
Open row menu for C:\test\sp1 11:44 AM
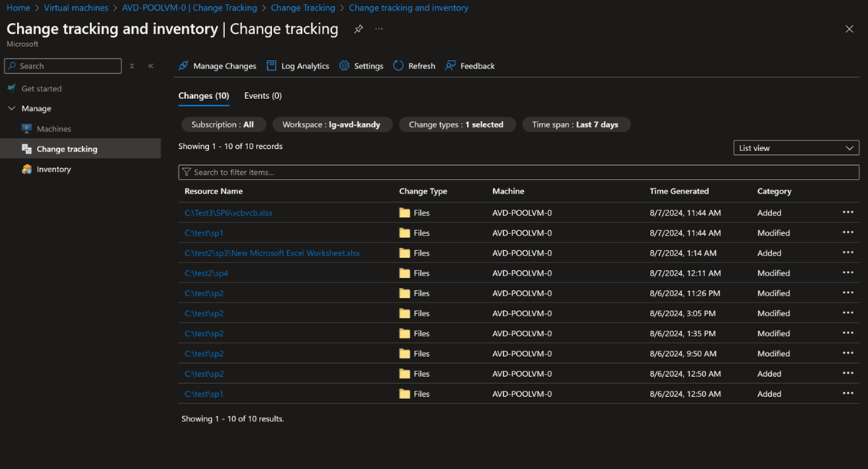point(848,233)
